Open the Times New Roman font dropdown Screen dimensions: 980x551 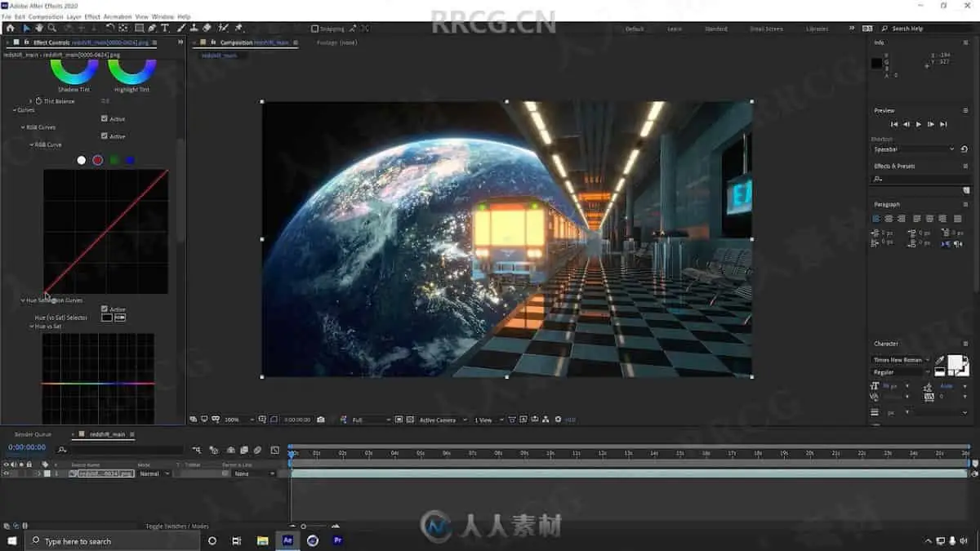[902, 360]
